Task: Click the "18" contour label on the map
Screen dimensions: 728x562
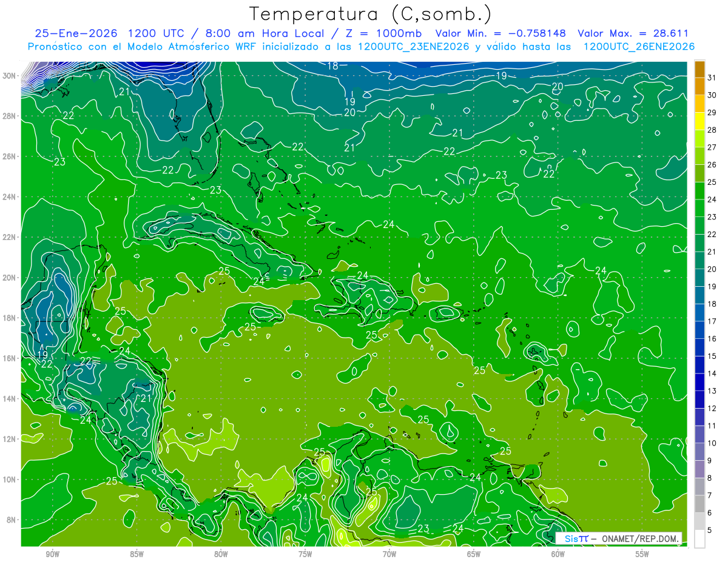Action: 332,66
